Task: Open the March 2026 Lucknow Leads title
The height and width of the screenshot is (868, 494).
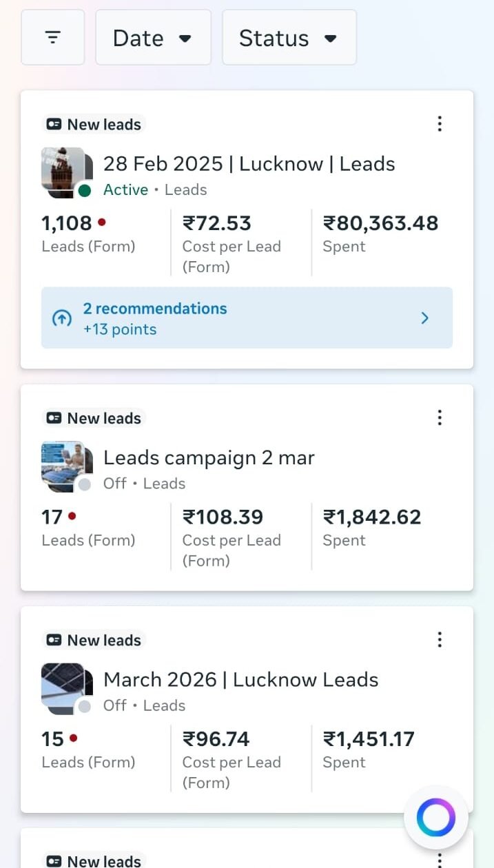Action: point(240,680)
